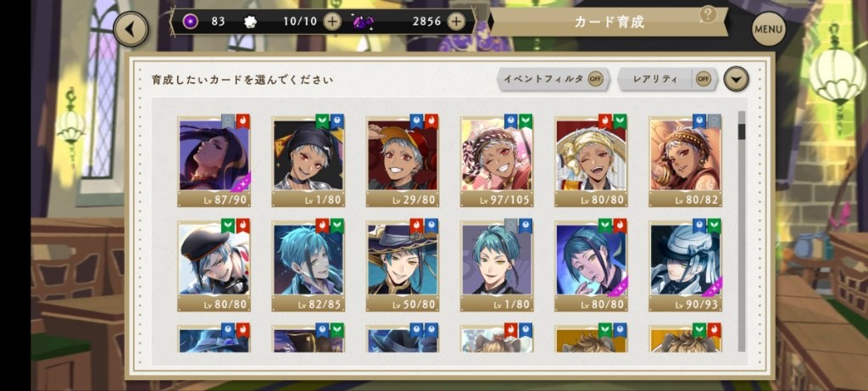Choose the Lv 82/85 card
The height and width of the screenshot is (391, 868).
309,265
